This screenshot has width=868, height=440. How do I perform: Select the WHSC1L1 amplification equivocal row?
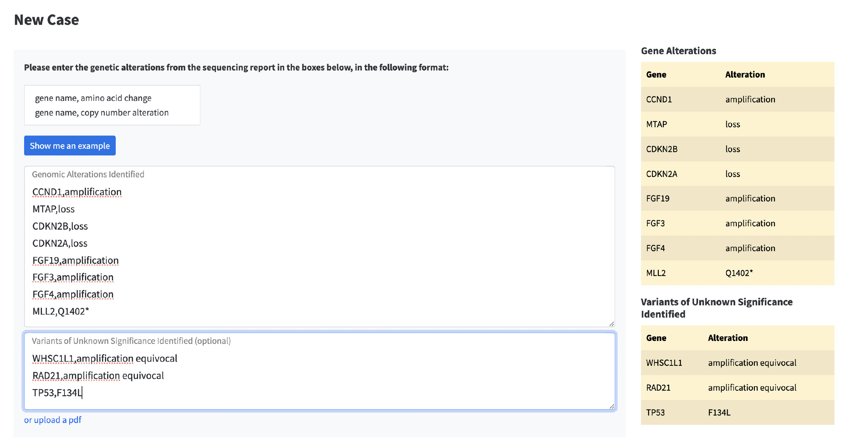737,363
